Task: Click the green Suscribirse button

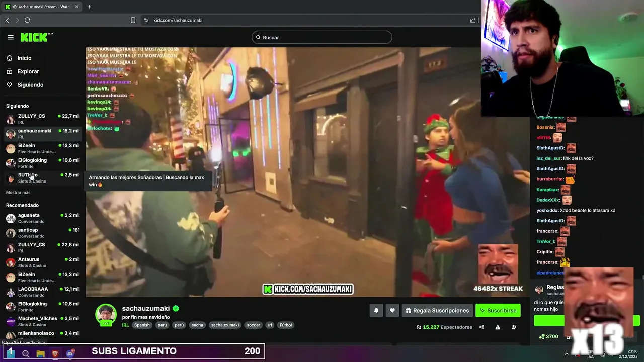Action: click(498, 311)
